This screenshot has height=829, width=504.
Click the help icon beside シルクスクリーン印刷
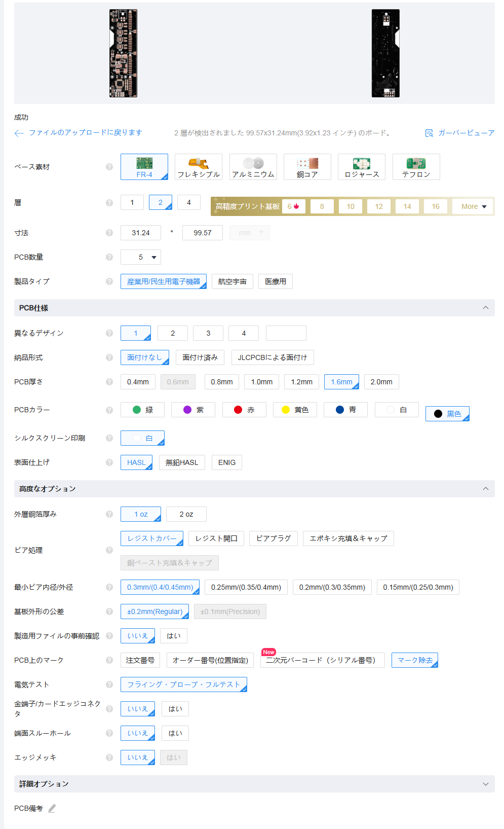pyautogui.click(x=109, y=438)
